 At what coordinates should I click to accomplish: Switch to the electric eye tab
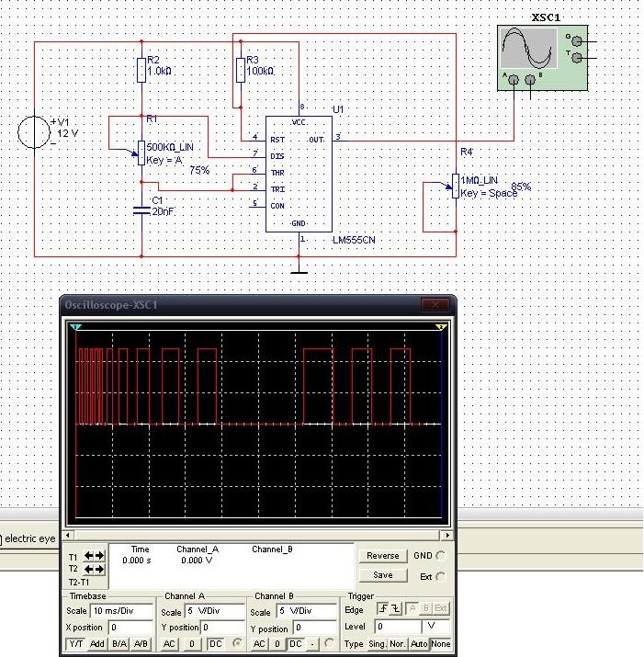click(x=29, y=538)
